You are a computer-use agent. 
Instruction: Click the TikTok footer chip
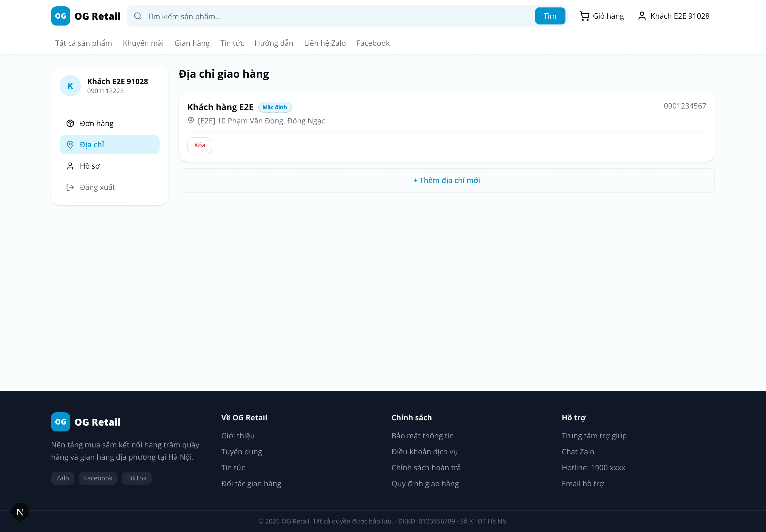coord(137,478)
